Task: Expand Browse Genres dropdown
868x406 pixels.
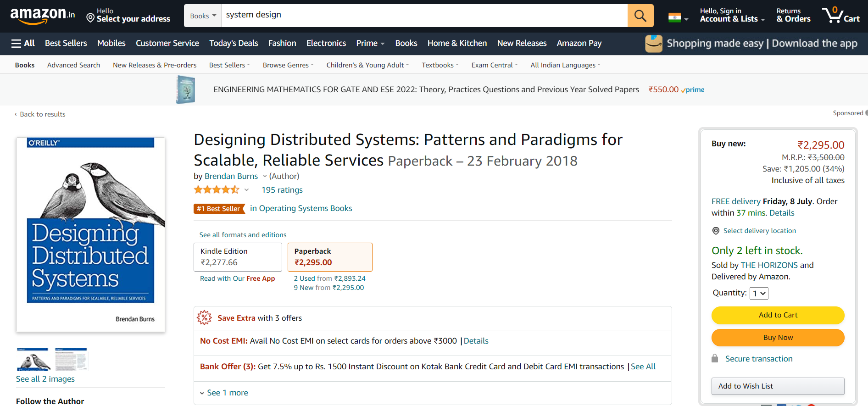Action: [288, 65]
